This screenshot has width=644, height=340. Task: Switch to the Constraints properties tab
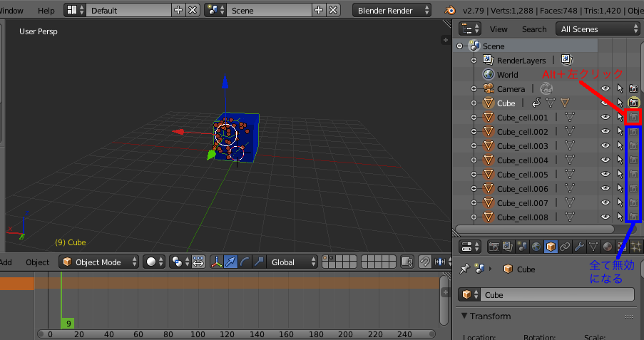click(565, 247)
